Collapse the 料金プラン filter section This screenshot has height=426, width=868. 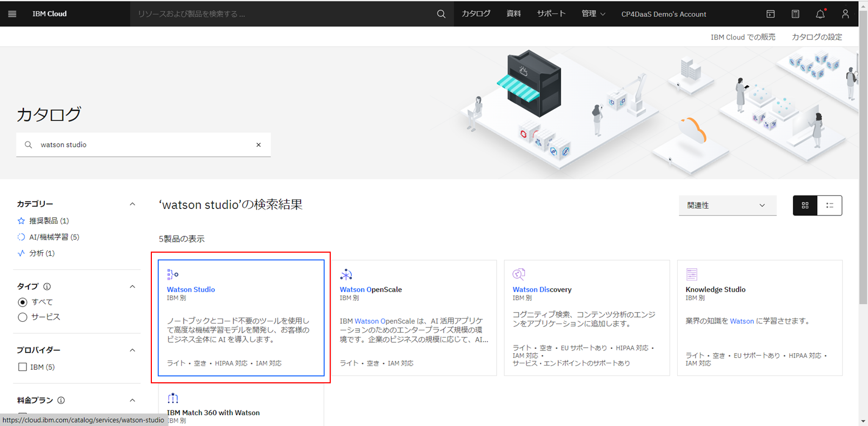click(x=132, y=401)
